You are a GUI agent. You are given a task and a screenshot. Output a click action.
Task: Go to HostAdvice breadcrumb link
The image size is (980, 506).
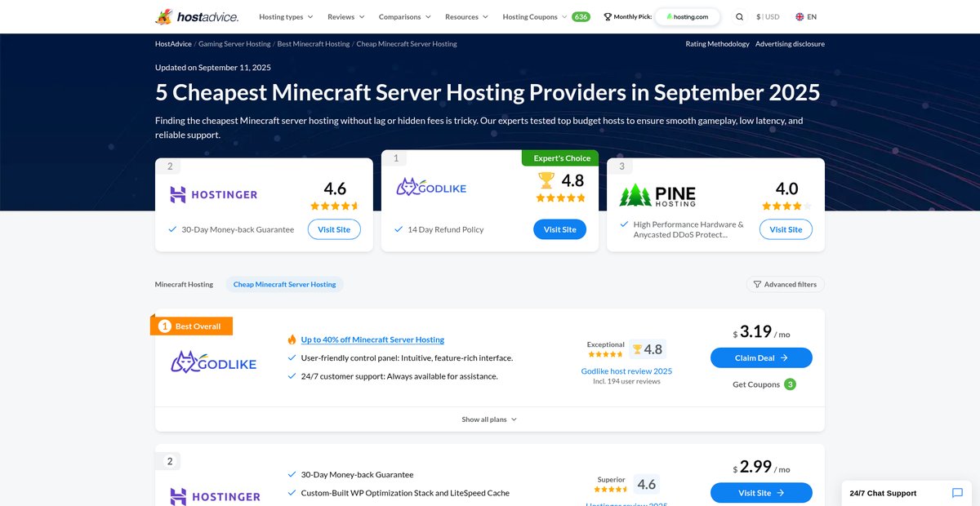click(x=172, y=44)
